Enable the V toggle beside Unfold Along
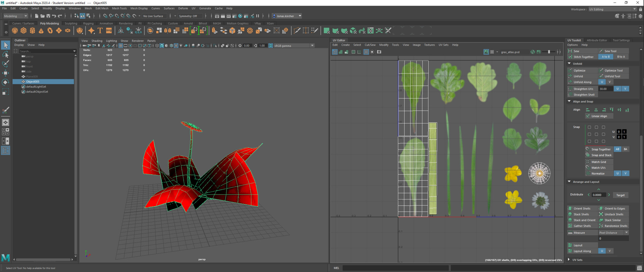The height and width of the screenshot is (272, 644). tap(609, 82)
